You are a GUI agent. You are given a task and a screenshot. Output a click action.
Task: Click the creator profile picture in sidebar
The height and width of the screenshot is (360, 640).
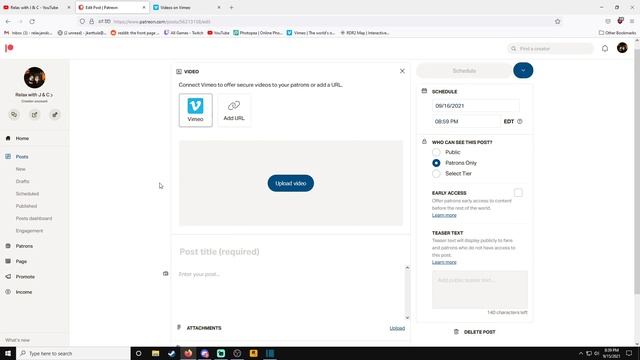(x=34, y=78)
